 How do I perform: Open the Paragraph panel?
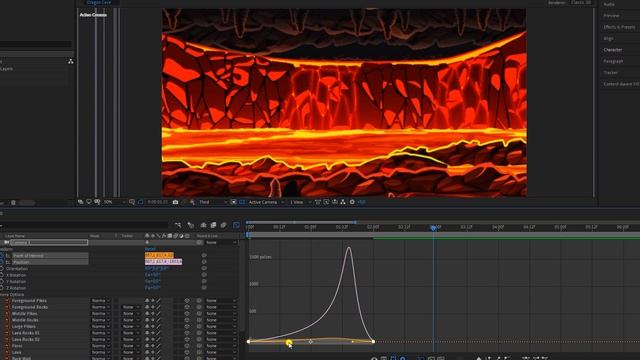point(613,61)
